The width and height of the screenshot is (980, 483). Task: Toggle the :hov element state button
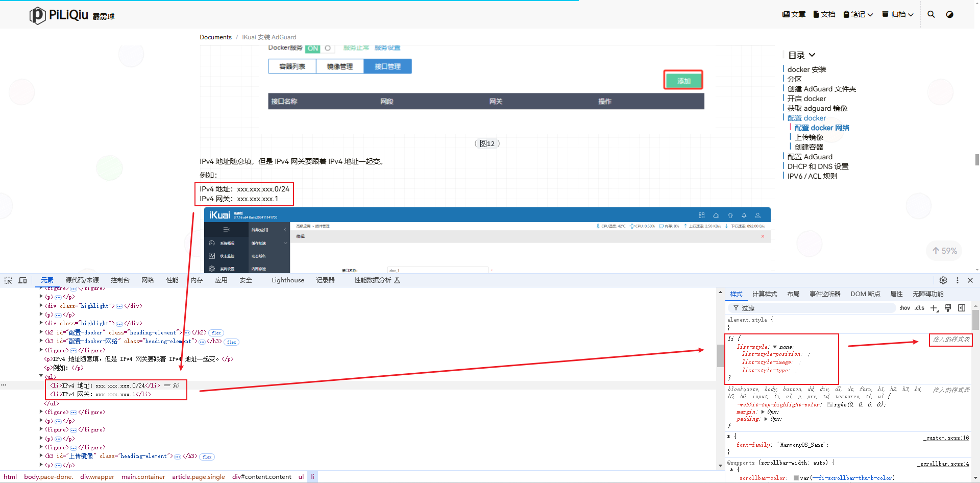(x=904, y=308)
